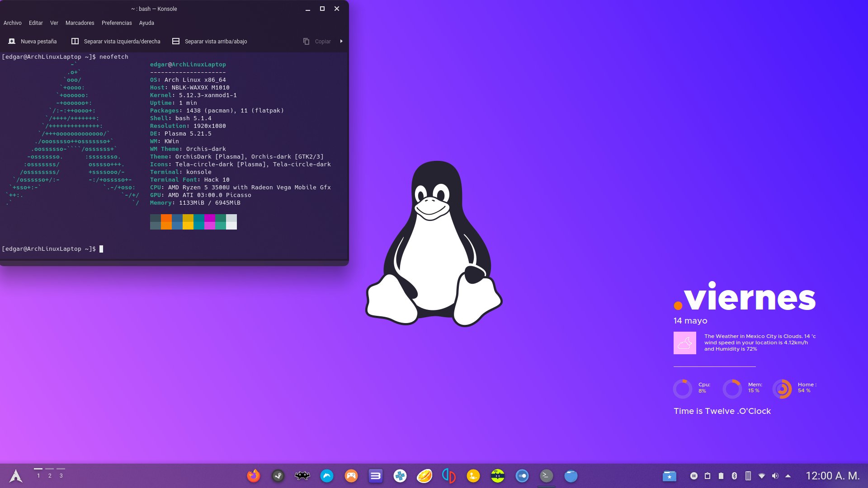
Task: Open the Archivo menu
Action: tap(13, 23)
